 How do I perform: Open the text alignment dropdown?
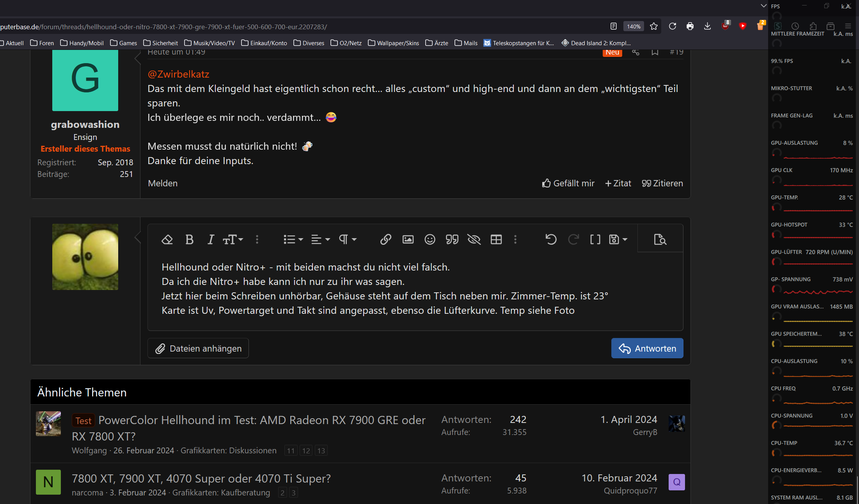coord(320,239)
